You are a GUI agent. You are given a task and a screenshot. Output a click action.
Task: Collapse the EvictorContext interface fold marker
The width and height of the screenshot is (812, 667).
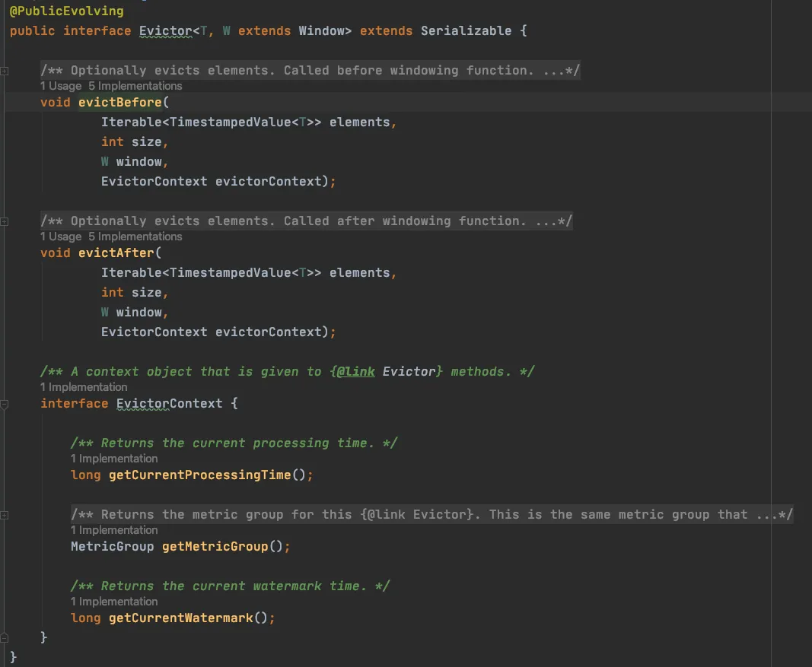pyautogui.click(x=5, y=404)
